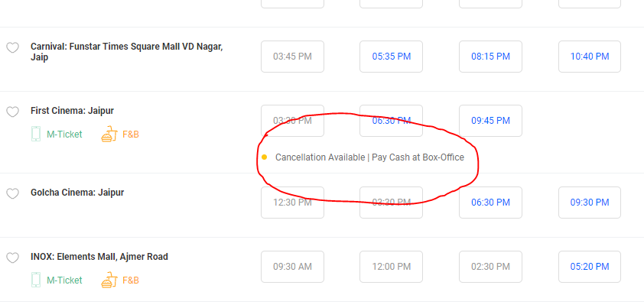Screen dimensions: 644x308
Task: Click heart icon beside INOX Elements Mall
Action: [x=12, y=258]
